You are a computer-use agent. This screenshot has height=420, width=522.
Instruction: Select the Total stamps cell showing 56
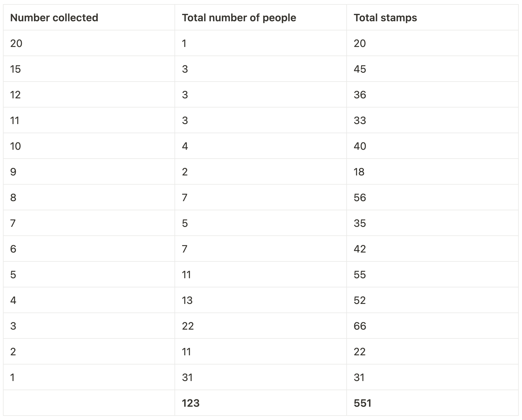[360, 198]
